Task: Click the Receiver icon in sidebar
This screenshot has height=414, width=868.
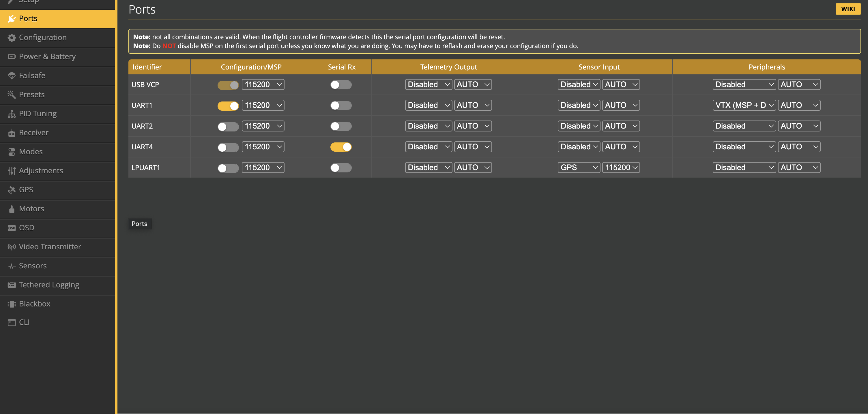Action: click(x=12, y=133)
